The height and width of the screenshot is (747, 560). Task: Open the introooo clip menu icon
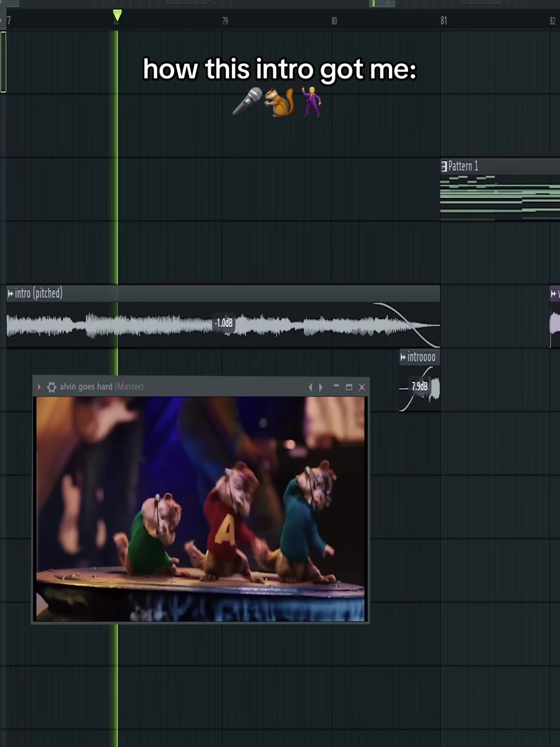click(x=403, y=357)
